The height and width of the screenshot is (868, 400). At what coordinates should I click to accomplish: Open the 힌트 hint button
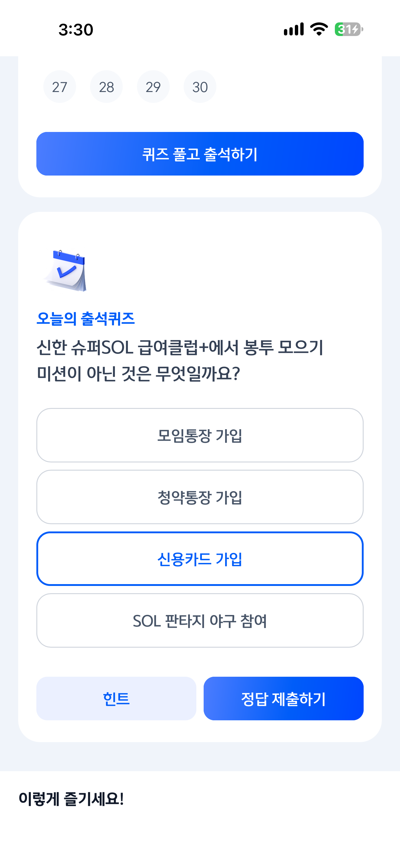coord(116,699)
